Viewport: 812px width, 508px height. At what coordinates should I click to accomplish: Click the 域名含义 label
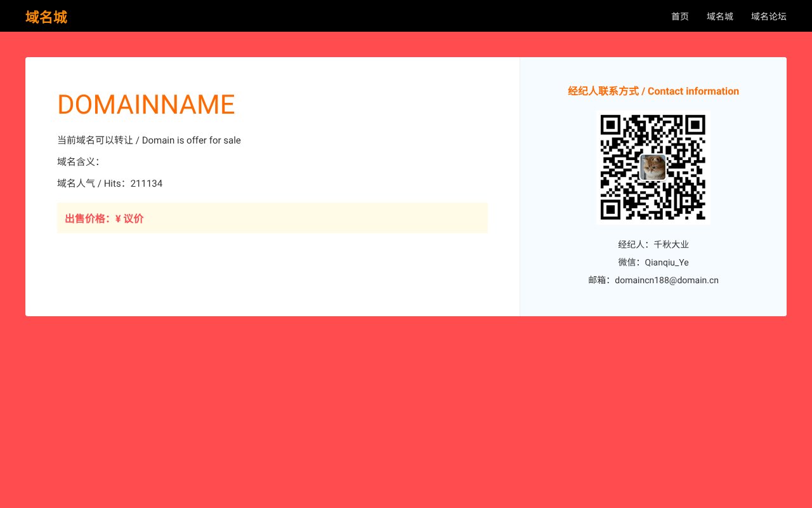click(78, 161)
